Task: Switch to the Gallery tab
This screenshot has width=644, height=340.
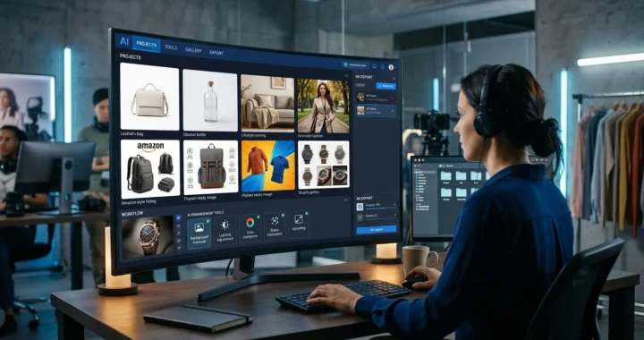Action: [x=193, y=50]
